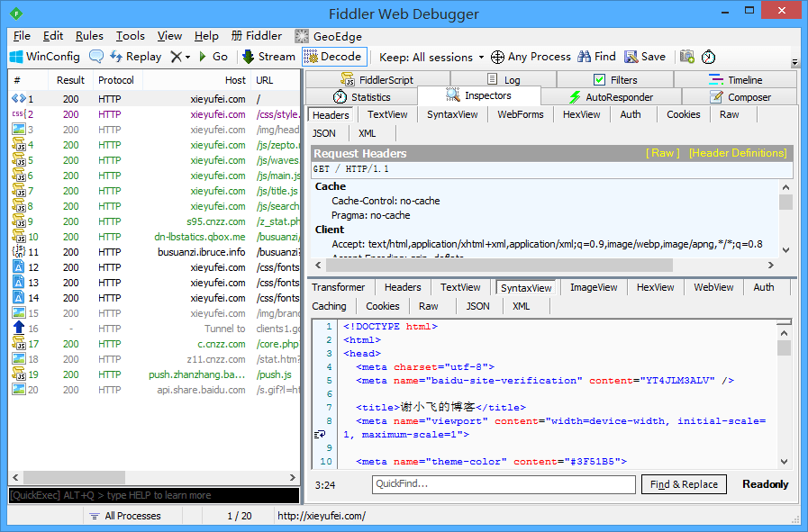Image resolution: width=808 pixels, height=532 pixels.
Task: Expand the toolbar overflow arrow
Action: coord(794,62)
